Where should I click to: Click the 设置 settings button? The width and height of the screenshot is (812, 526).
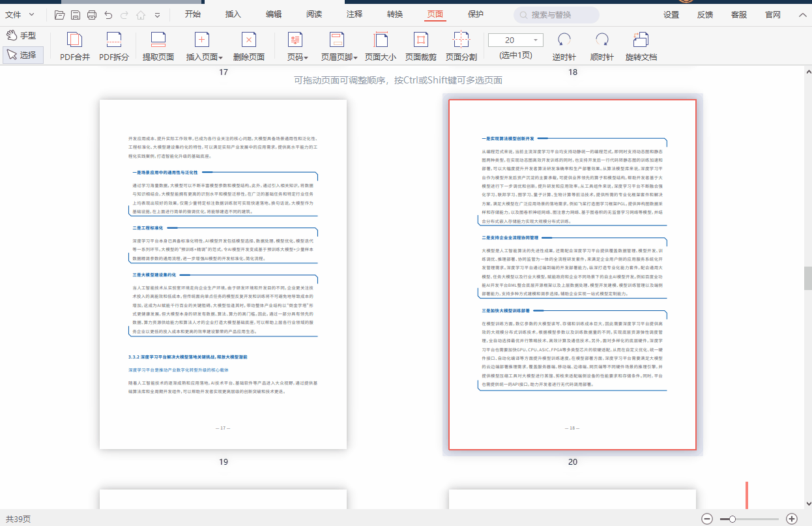[x=671, y=14]
